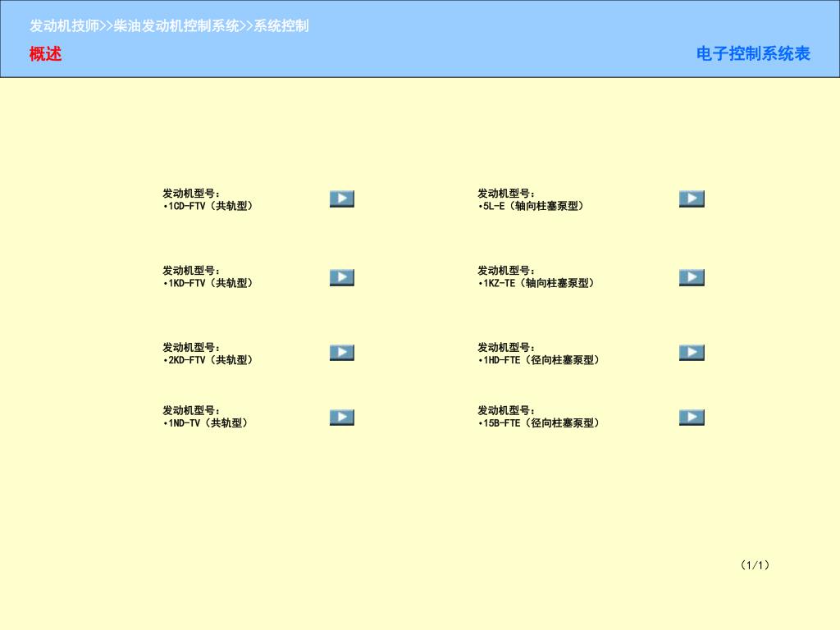Play the 5L-E axial plunger pump entry

click(x=692, y=199)
